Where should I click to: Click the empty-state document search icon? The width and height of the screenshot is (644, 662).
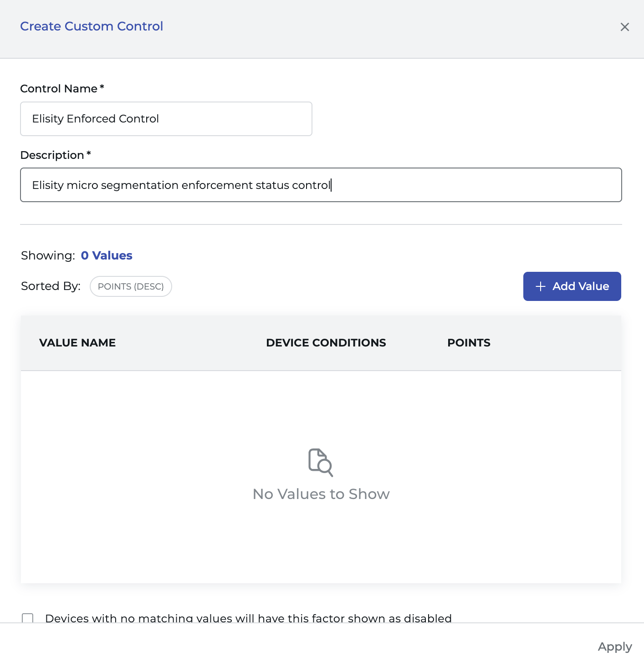[321, 463]
